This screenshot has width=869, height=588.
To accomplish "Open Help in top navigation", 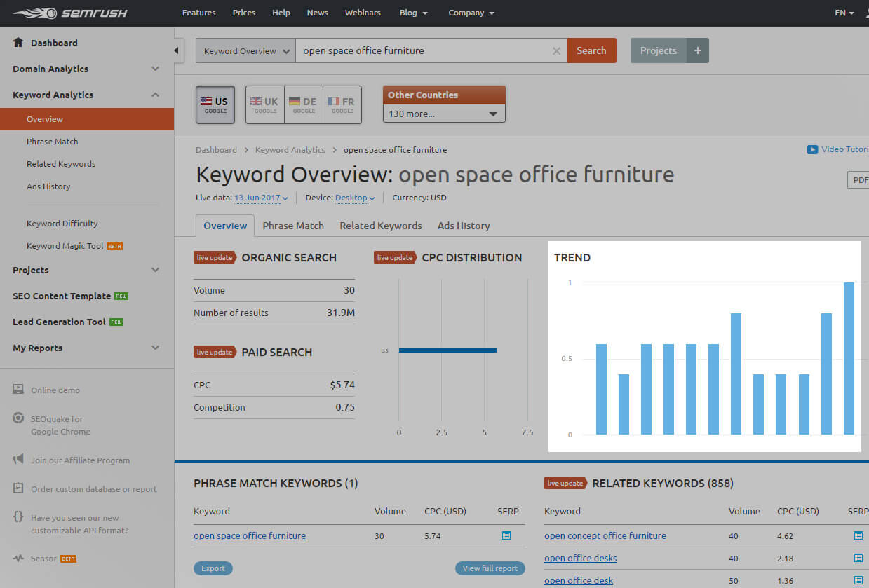I will 281,13.
